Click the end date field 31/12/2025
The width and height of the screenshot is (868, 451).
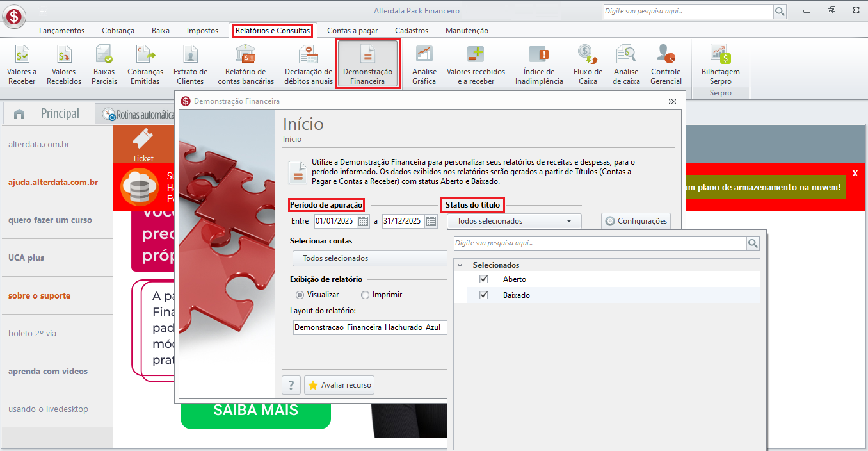tap(403, 222)
